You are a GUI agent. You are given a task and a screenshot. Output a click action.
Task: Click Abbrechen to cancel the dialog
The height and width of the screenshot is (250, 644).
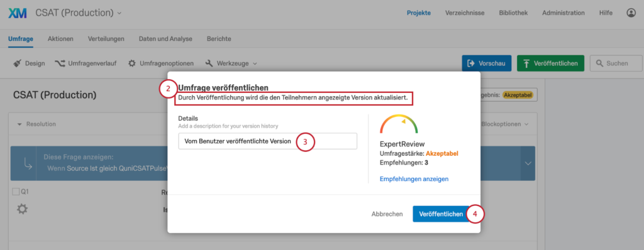point(387,214)
